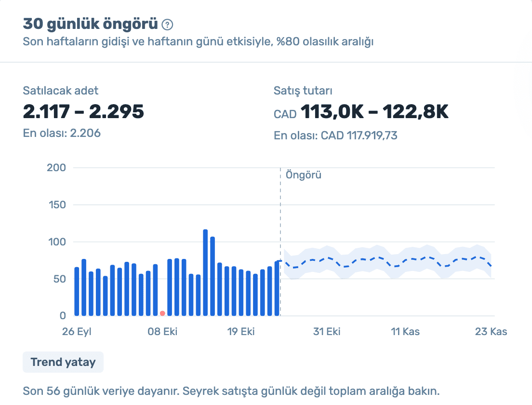
Task: Click the 200 y-axis value
Action: tap(56, 167)
